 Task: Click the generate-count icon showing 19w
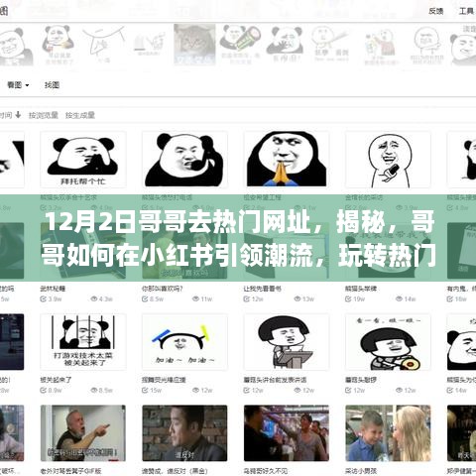(x=348, y=298)
